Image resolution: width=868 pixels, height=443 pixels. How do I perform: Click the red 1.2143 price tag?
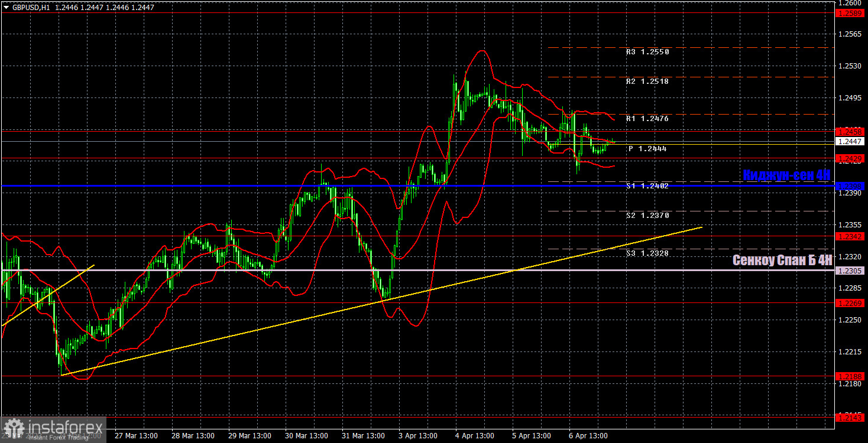pos(850,417)
